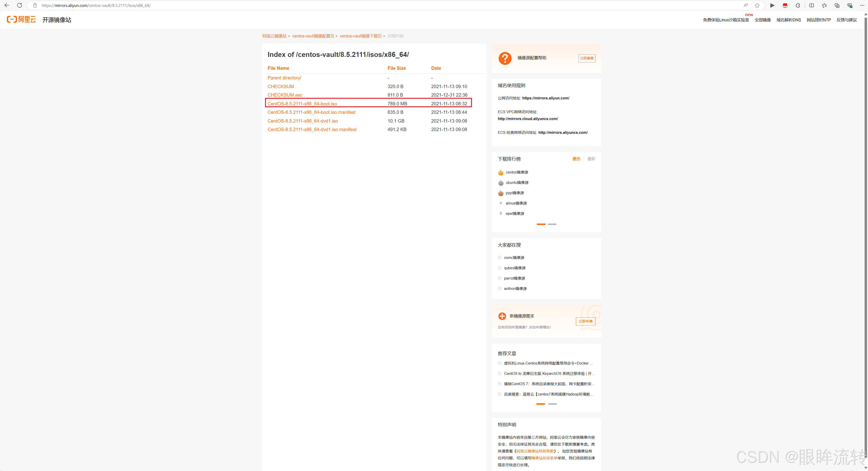868x471 pixels.
Task: Open browser Settings and more menu
Action: 862,5
